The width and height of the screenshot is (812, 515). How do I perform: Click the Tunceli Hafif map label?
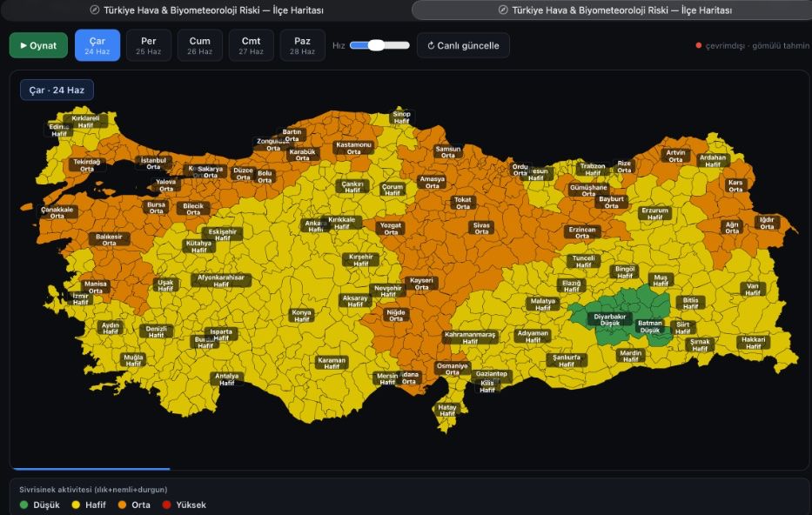pos(583,261)
